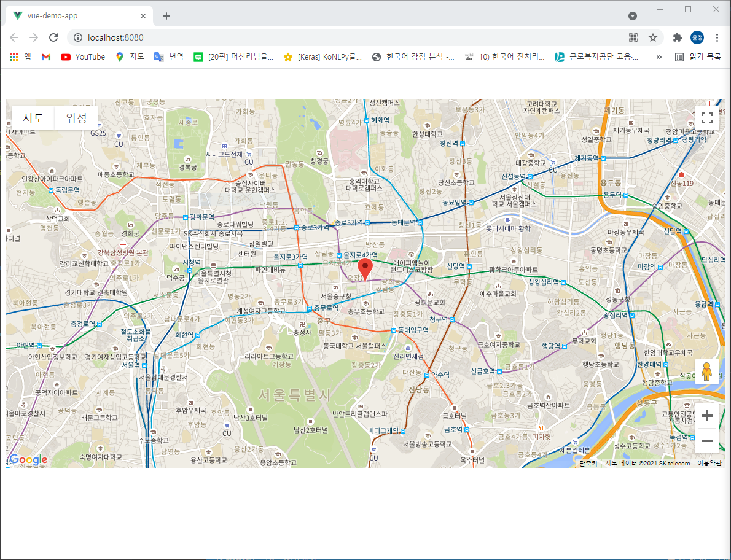Close the vue-demo-app tab
This screenshot has height=560, width=731.
click(143, 16)
